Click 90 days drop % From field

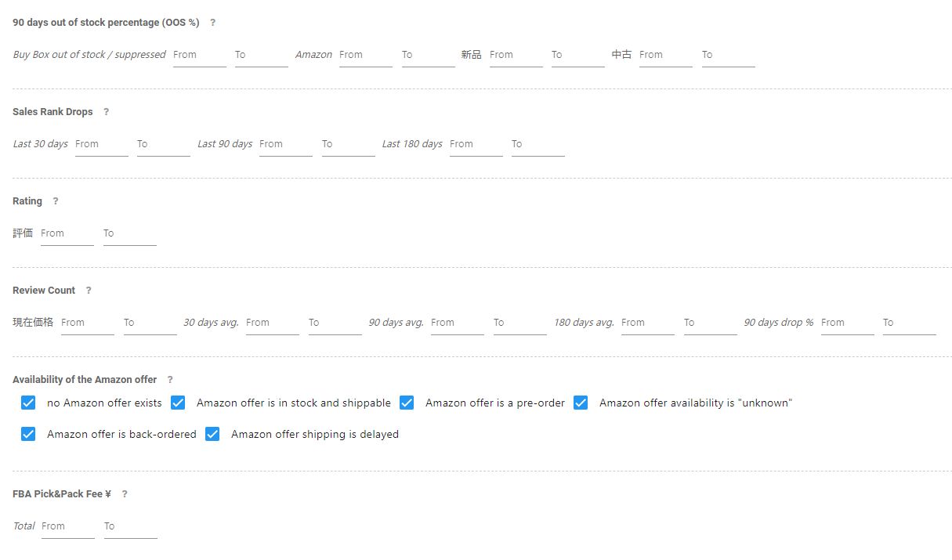pos(848,323)
